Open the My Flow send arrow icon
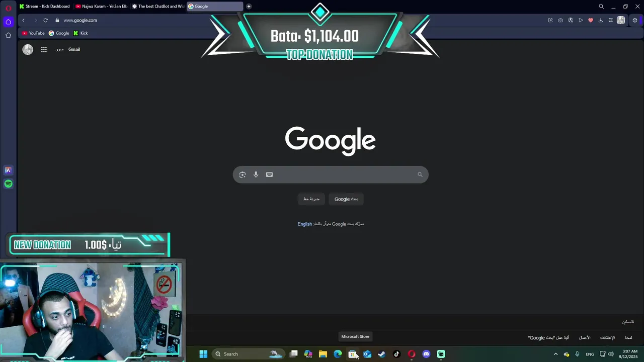The image size is (644, 362). pos(581,20)
